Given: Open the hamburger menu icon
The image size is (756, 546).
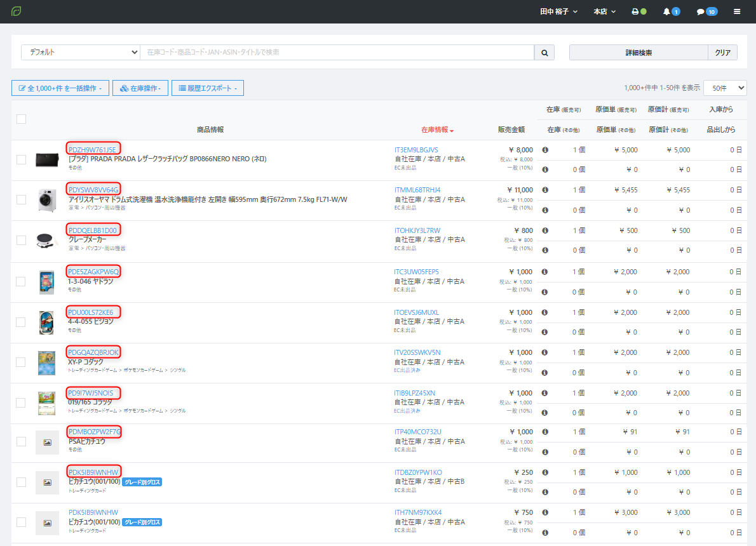Looking at the screenshot, I should (737, 11).
